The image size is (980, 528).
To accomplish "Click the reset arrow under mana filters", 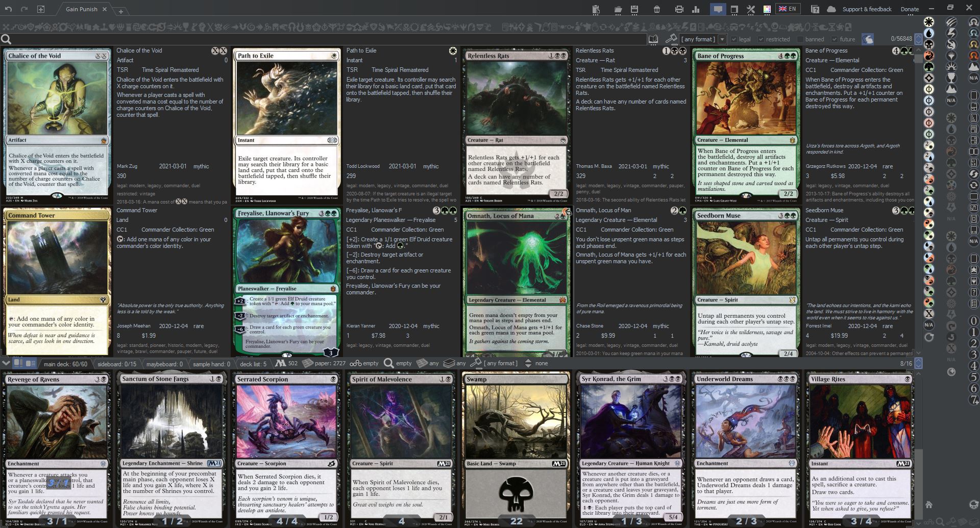I will pos(929,337).
